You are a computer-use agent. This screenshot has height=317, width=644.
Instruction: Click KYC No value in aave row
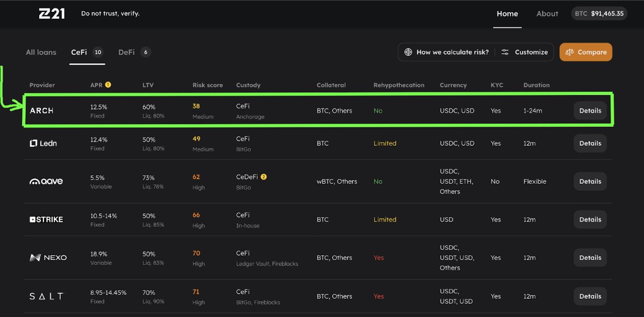coord(495,182)
